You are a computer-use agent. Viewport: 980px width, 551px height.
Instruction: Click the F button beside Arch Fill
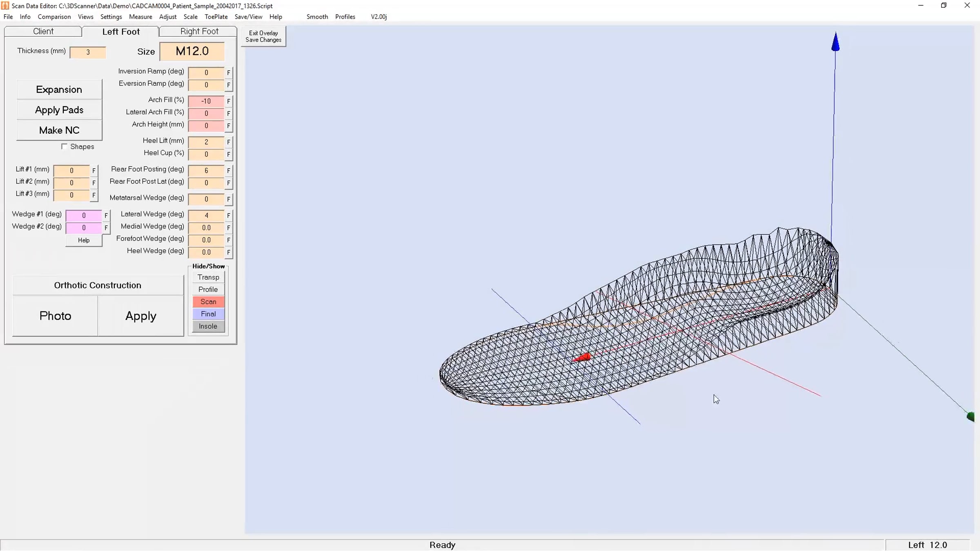point(229,101)
